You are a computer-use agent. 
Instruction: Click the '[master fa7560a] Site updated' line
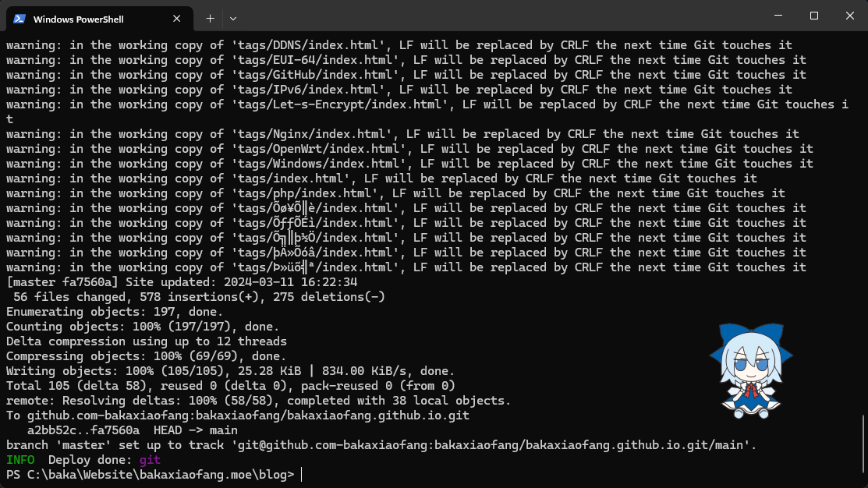[182, 282]
